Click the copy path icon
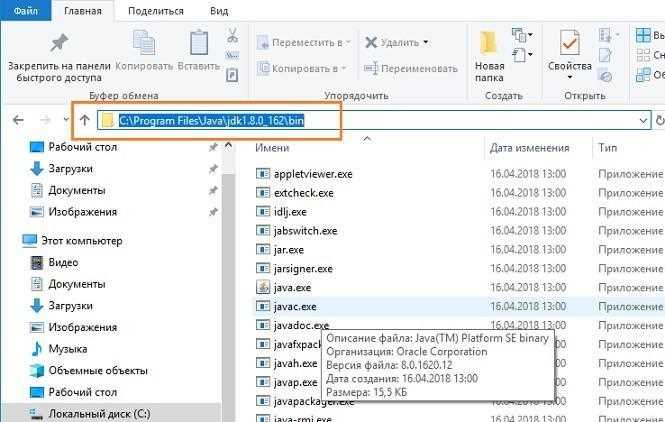This screenshot has width=665, height=422. pyautogui.click(x=232, y=56)
